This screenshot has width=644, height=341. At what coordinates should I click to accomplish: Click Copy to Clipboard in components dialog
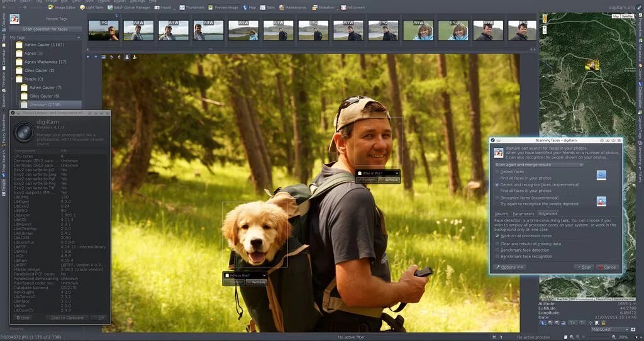pos(67,318)
